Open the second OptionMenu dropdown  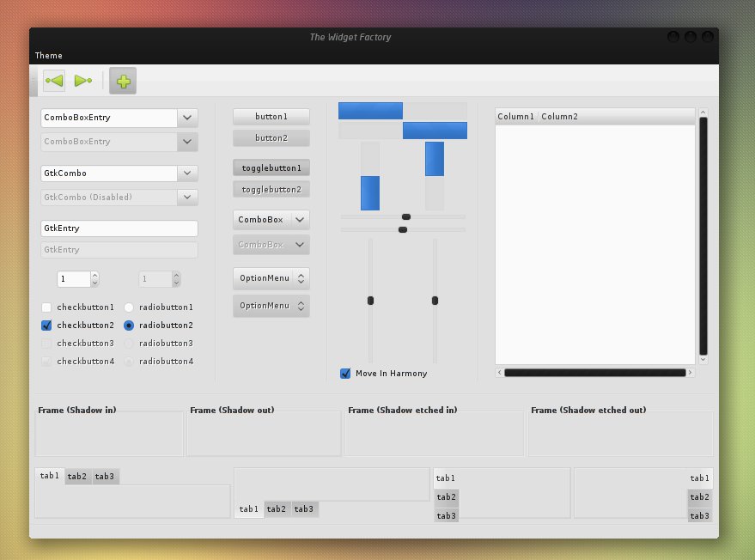pos(271,306)
